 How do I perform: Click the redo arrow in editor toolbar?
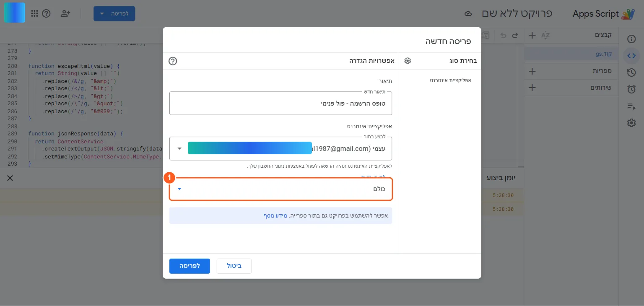click(x=515, y=36)
